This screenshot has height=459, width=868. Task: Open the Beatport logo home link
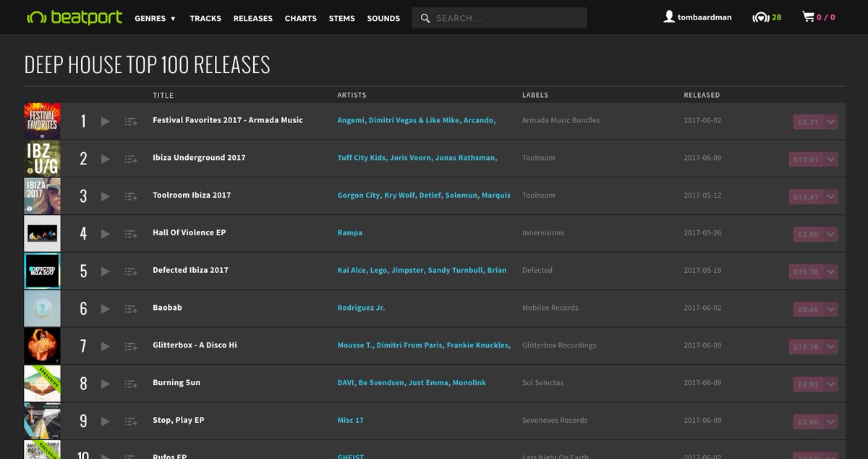tap(74, 17)
